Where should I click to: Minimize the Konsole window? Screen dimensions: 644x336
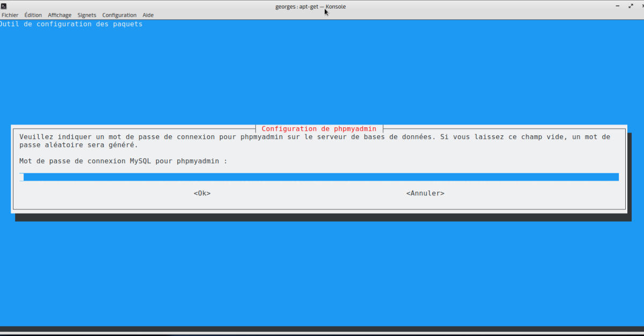click(x=617, y=6)
